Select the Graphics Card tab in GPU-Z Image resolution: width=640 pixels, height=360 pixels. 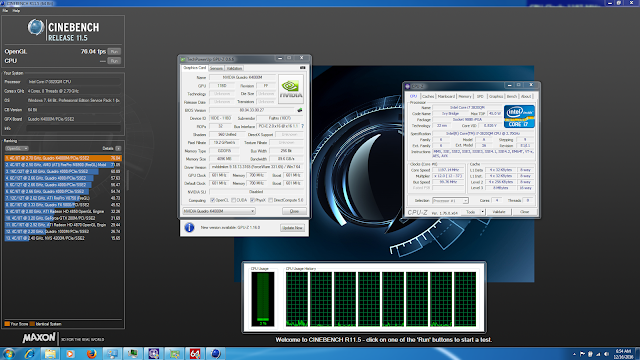click(195, 68)
